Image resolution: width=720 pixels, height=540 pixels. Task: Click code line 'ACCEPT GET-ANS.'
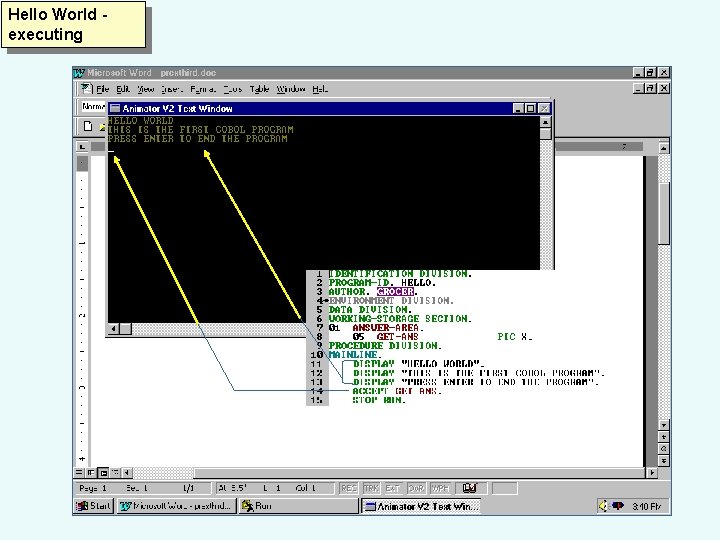397,391
